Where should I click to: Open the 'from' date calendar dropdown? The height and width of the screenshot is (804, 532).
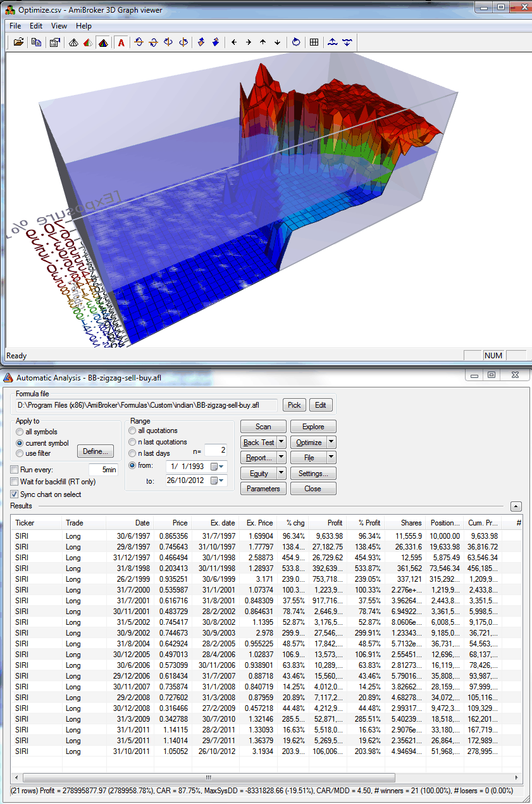tap(217, 467)
